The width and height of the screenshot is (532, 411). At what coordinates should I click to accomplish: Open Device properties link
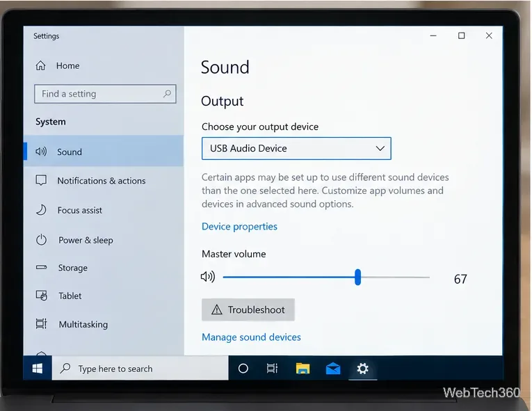(x=239, y=227)
